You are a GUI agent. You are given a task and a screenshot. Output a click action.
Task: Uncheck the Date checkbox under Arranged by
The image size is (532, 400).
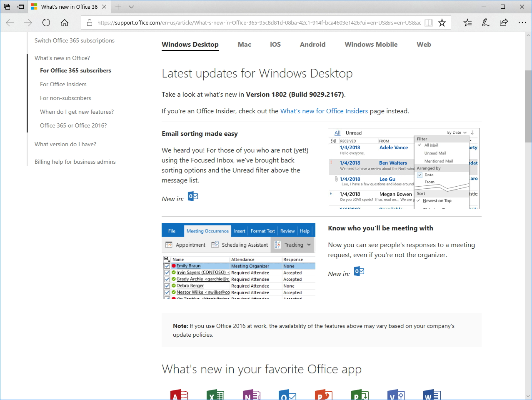[x=420, y=175]
